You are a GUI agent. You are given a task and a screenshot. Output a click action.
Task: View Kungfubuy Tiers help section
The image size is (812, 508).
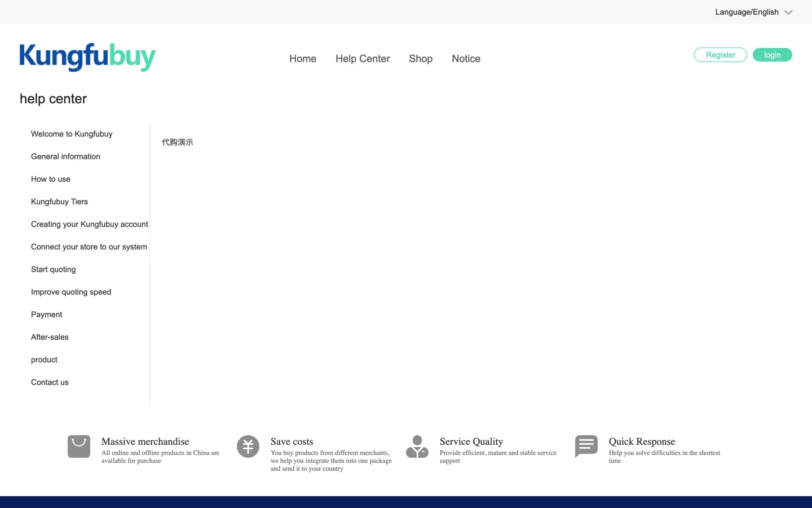click(59, 202)
